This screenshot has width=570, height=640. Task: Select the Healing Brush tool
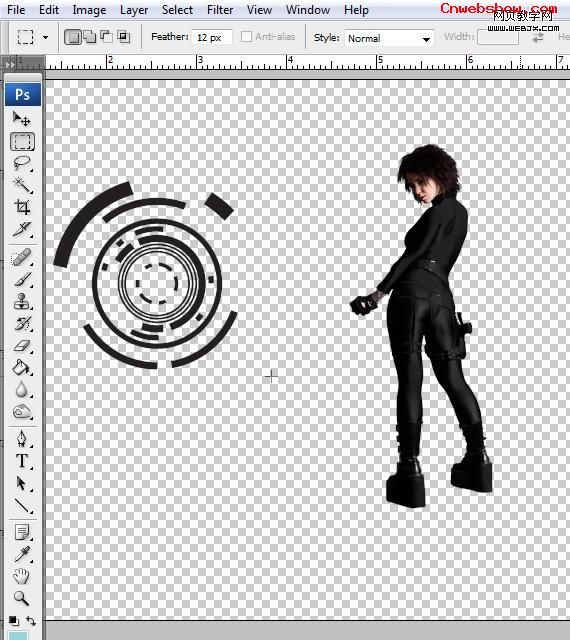pos(22,258)
